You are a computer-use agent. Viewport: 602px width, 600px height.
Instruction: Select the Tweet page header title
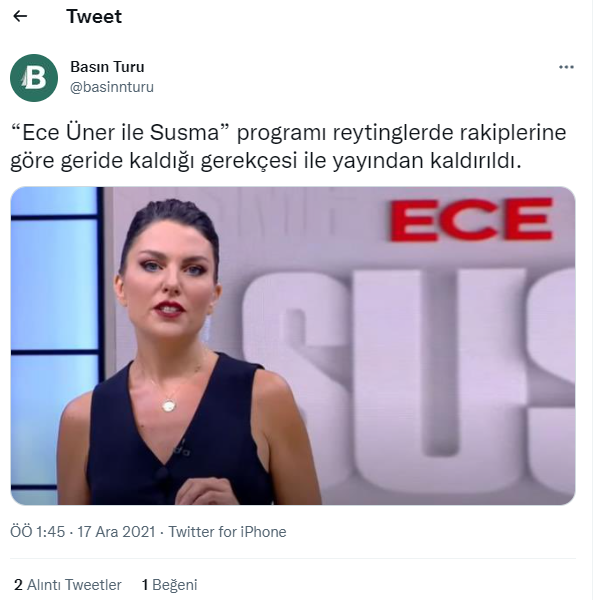[94, 17]
